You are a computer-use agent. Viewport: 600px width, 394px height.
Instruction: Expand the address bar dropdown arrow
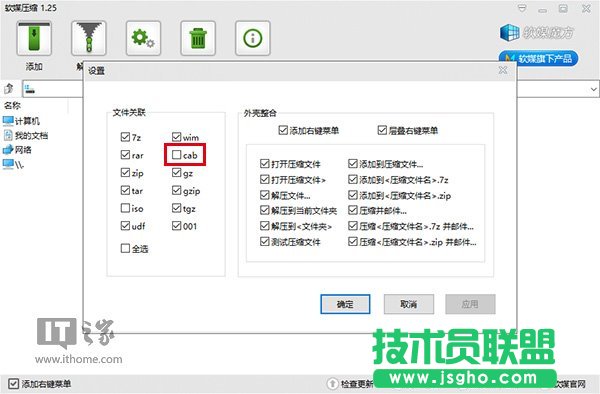(593, 89)
